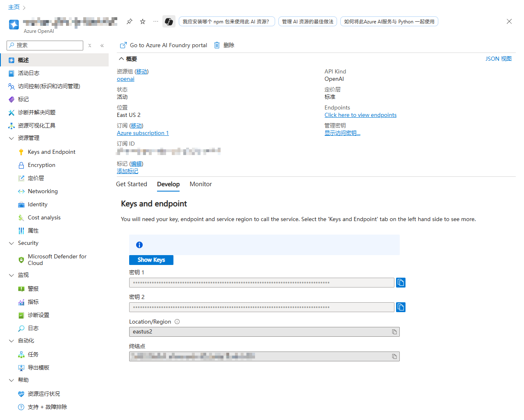Viewport: 524px width, 420px height.
Task: Collapse the 概要 section
Action: pyautogui.click(x=121, y=59)
